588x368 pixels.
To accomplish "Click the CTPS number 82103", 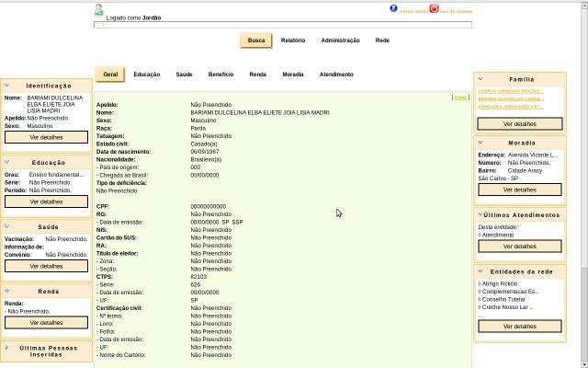I will point(198,277).
